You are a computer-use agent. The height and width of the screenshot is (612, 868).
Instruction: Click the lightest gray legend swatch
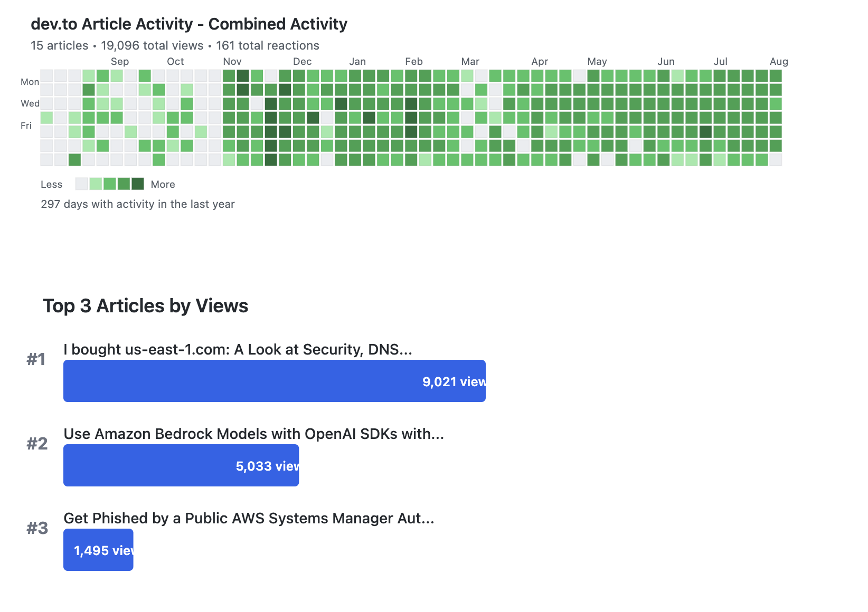click(x=81, y=184)
